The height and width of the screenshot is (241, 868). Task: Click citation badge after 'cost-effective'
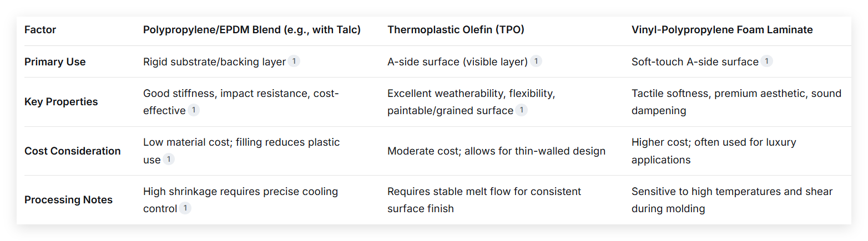coord(194,110)
